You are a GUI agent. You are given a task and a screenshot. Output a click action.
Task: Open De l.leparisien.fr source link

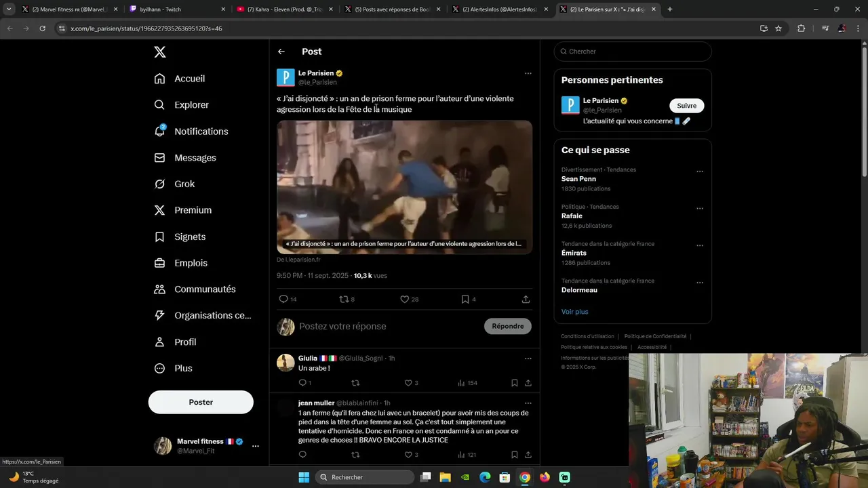click(x=298, y=260)
